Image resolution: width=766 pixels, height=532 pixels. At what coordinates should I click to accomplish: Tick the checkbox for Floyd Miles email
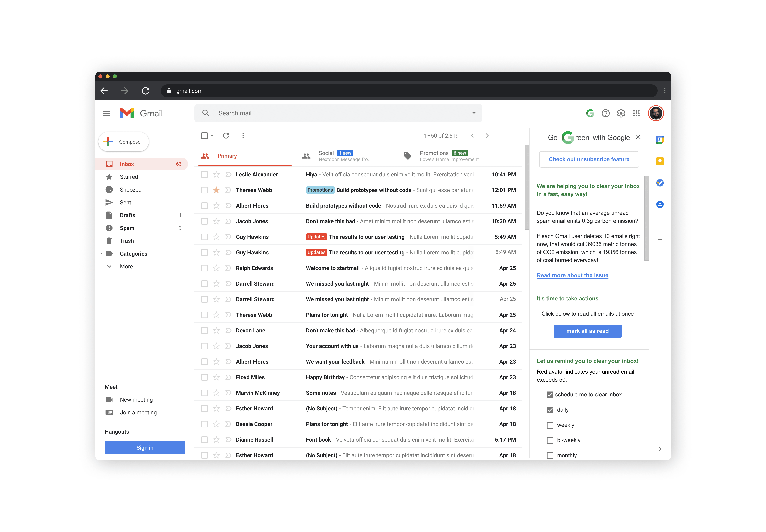tap(204, 377)
